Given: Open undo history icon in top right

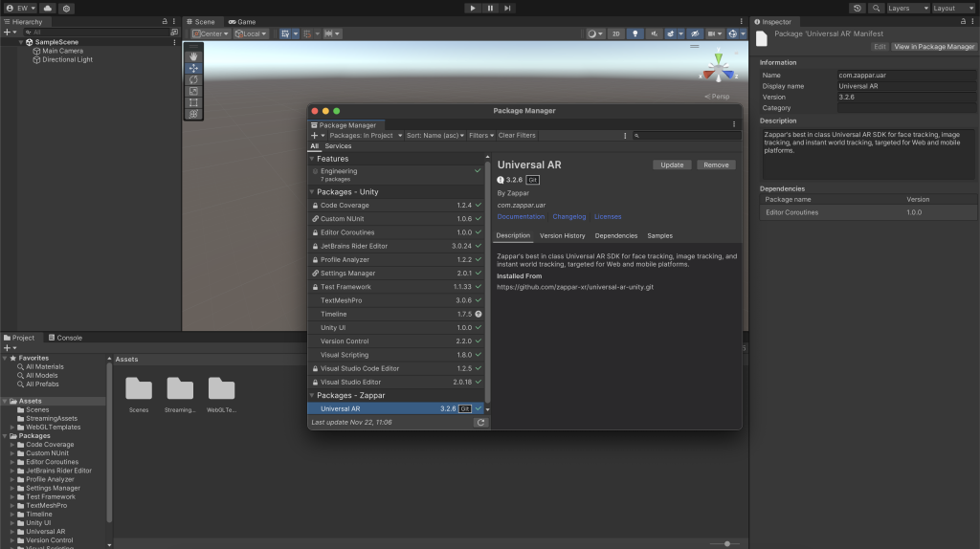Looking at the screenshot, I should tap(857, 8).
